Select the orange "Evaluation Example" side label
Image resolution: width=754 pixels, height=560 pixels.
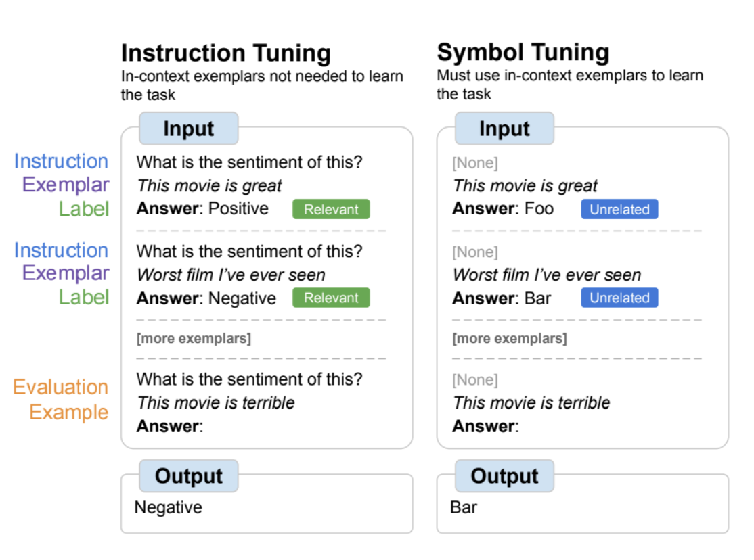[x=61, y=399]
